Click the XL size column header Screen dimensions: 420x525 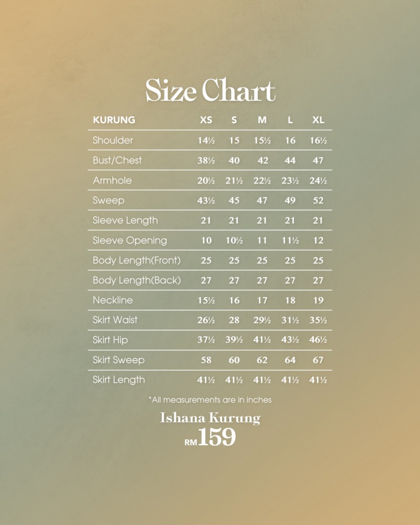(318, 120)
